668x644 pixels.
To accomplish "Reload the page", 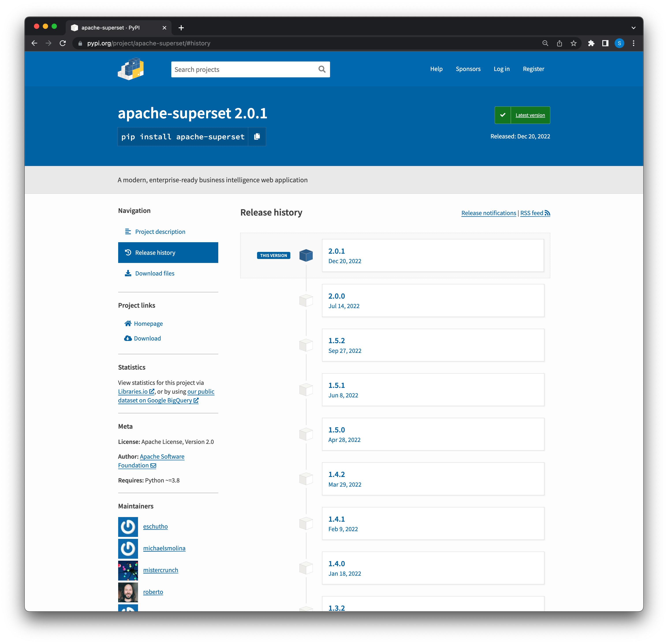I will pos(63,43).
